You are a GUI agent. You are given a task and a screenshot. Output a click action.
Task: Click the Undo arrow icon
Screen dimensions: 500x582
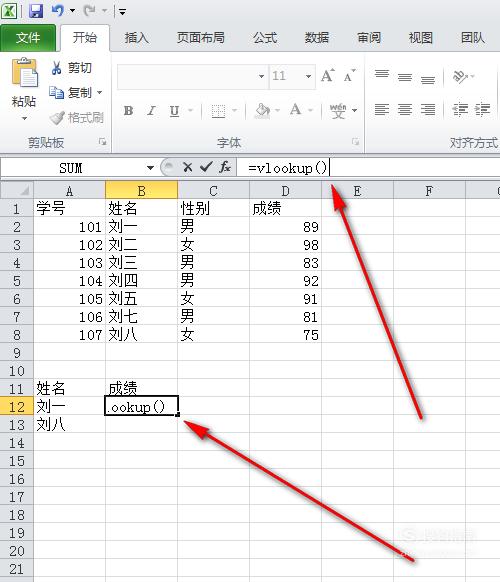point(58,11)
